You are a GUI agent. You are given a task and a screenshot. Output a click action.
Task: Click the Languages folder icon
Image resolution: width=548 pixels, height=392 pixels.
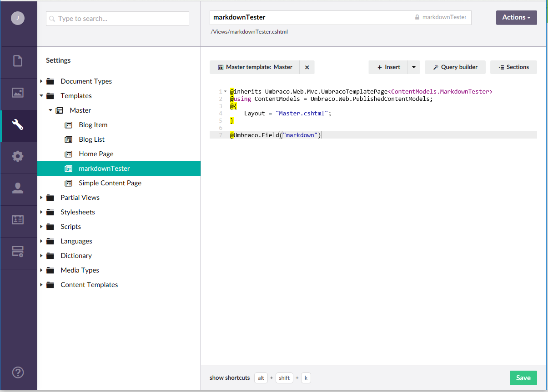[50, 241]
